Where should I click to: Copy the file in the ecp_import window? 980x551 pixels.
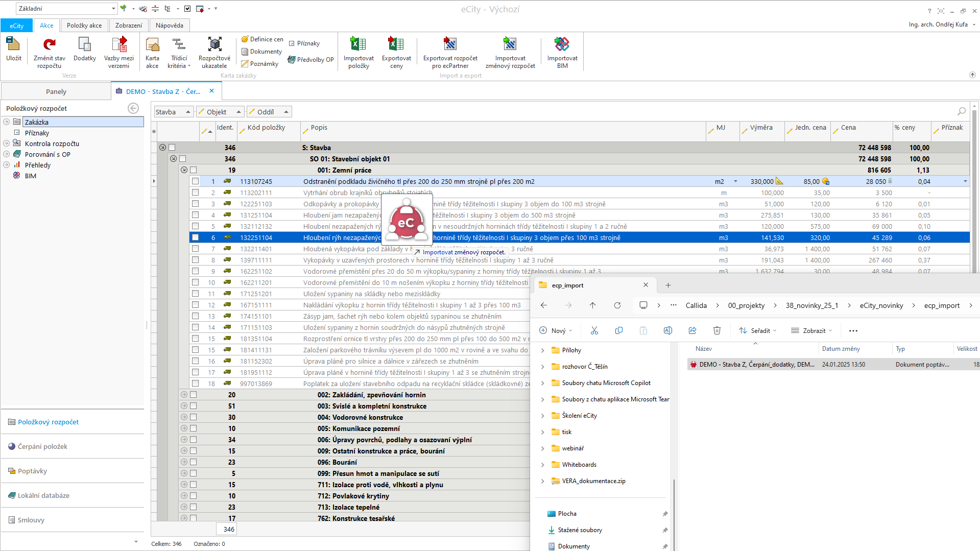pos(618,330)
